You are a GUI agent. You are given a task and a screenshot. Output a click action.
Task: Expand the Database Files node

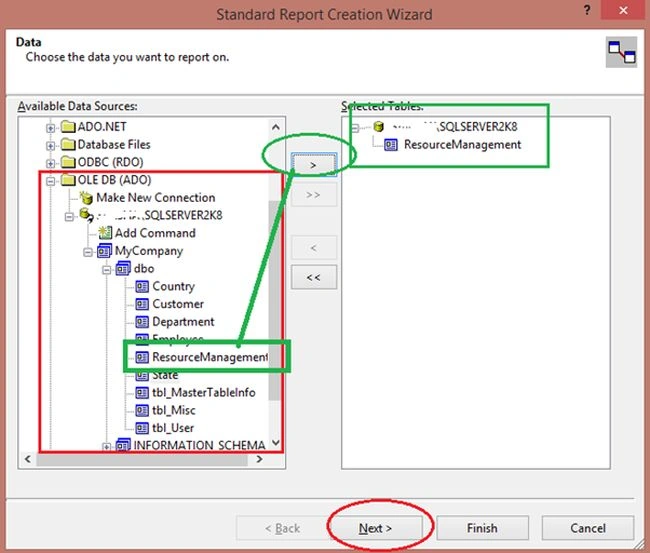(x=50, y=146)
